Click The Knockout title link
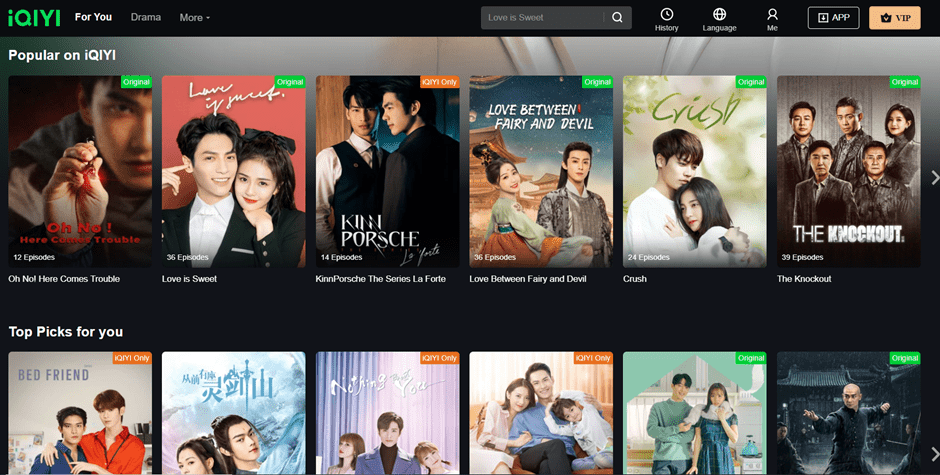The image size is (940, 475). click(x=804, y=279)
